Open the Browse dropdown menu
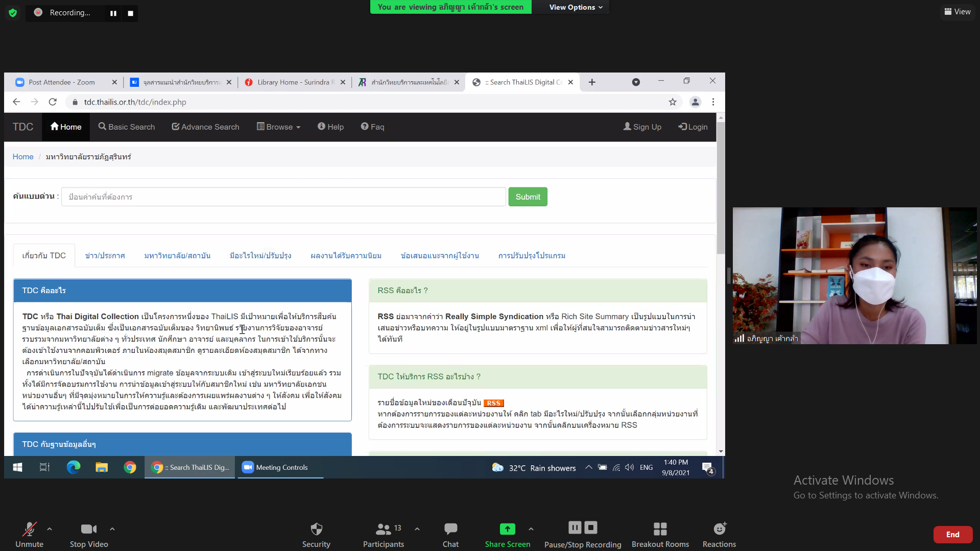The height and width of the screenshot is (551, 980). click(279, 127)
